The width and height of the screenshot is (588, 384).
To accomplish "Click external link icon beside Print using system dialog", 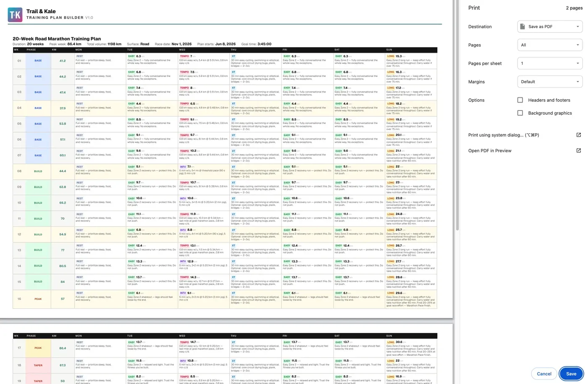I will pyautogui.click(x=578, y=135).
